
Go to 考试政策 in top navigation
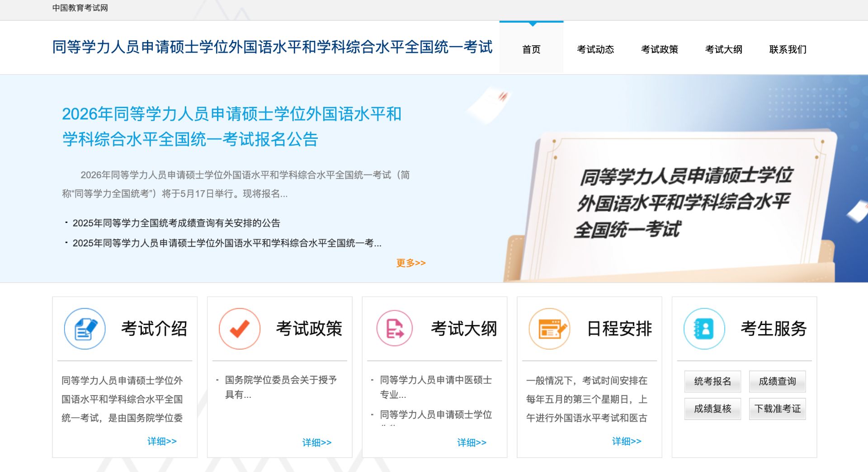click(660, 49)
